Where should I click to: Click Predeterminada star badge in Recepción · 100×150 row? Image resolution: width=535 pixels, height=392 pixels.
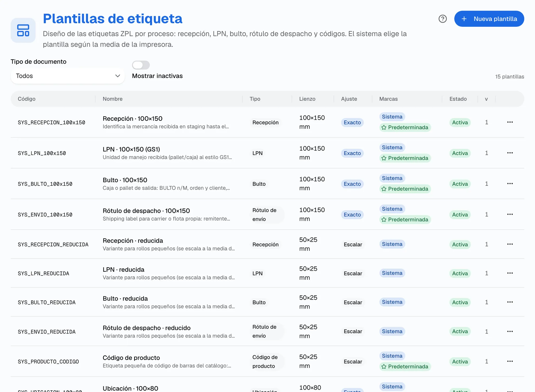pos(405,127)
